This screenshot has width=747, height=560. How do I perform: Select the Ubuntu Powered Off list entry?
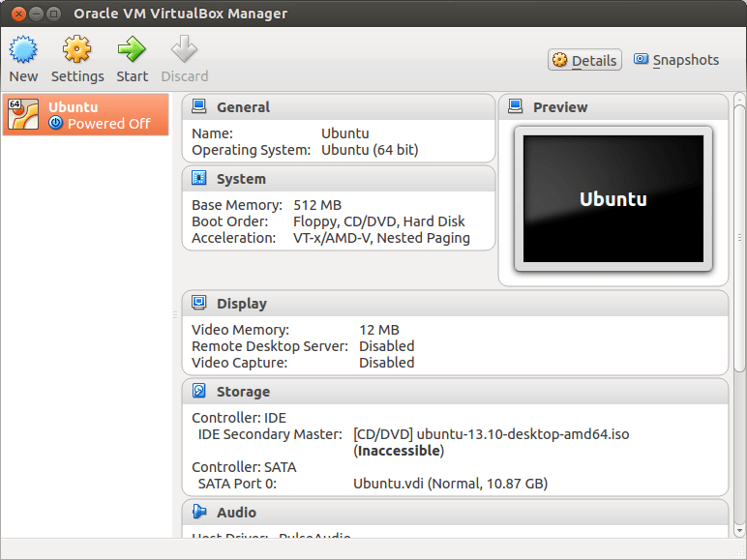click(86, 115)
